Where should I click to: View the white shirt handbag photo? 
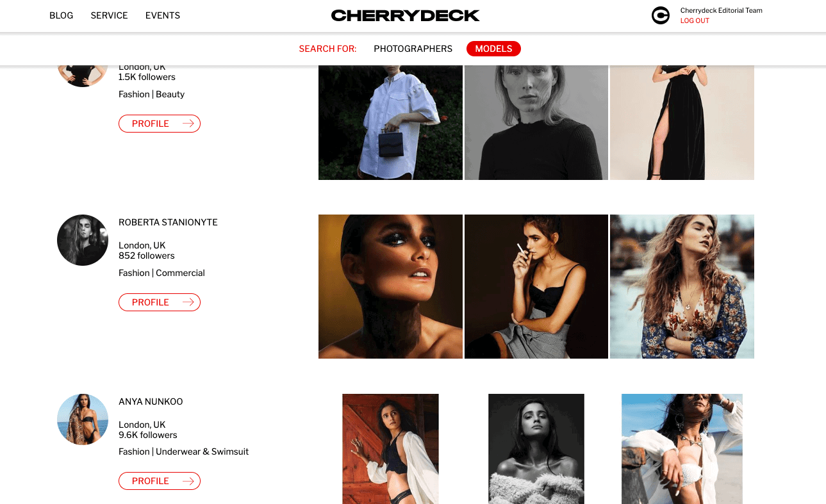pyautogui.click(x=390, y=122)
